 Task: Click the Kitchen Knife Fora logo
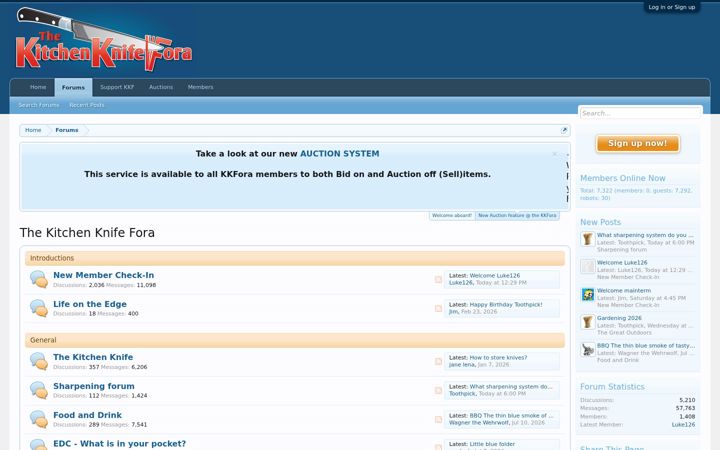click(104, 39)
